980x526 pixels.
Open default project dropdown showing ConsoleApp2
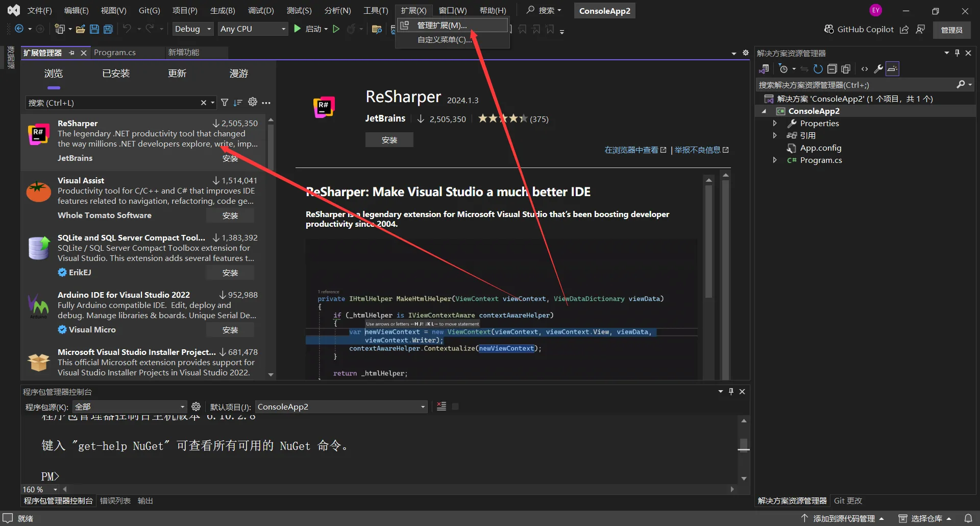tap(341, 407)
